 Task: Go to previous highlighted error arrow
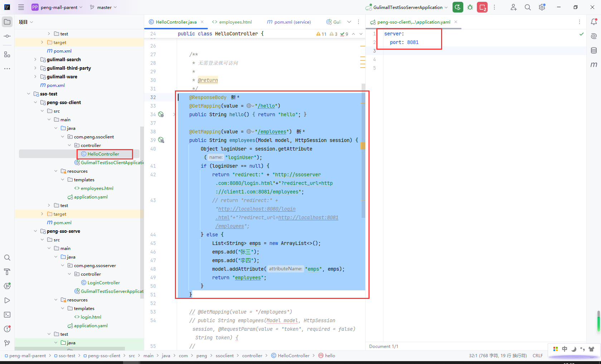pyautogui.click(x=353, y=34)
